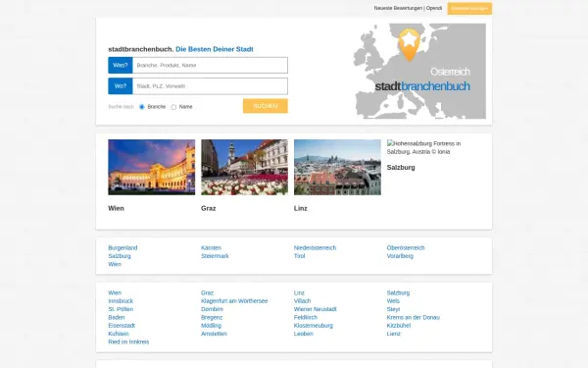Select the Branche radio button
Viewport: 588px width, 368px height.
(142, 107)
